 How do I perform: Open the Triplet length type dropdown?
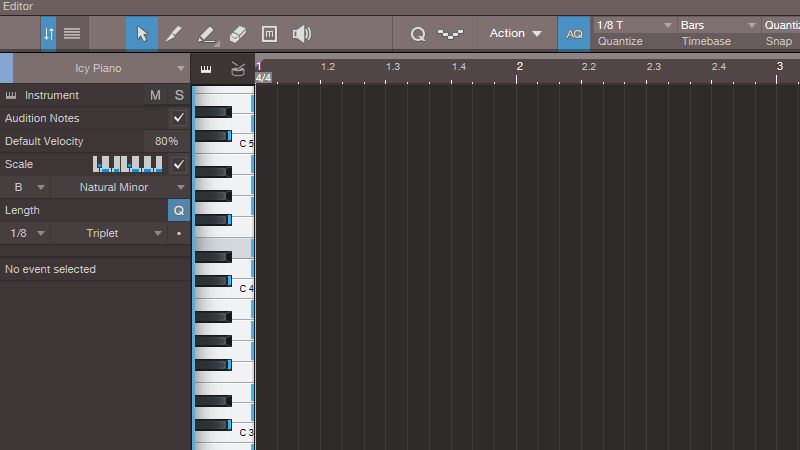[x=109, y=233]
